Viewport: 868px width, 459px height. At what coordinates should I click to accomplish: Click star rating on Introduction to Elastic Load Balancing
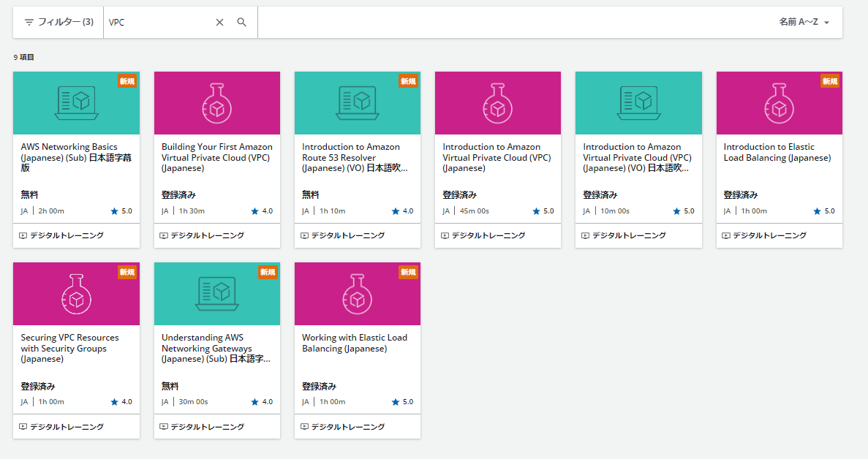pos(825,210)
